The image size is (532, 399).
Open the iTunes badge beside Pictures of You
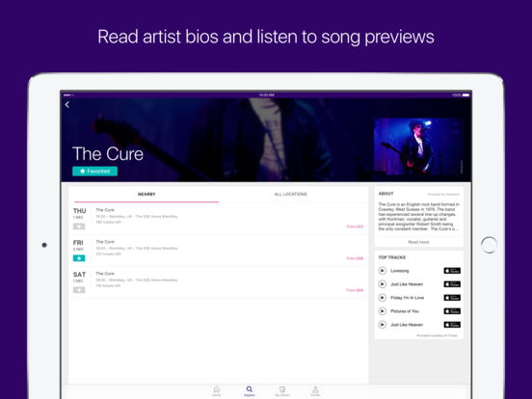coord(452,311)
